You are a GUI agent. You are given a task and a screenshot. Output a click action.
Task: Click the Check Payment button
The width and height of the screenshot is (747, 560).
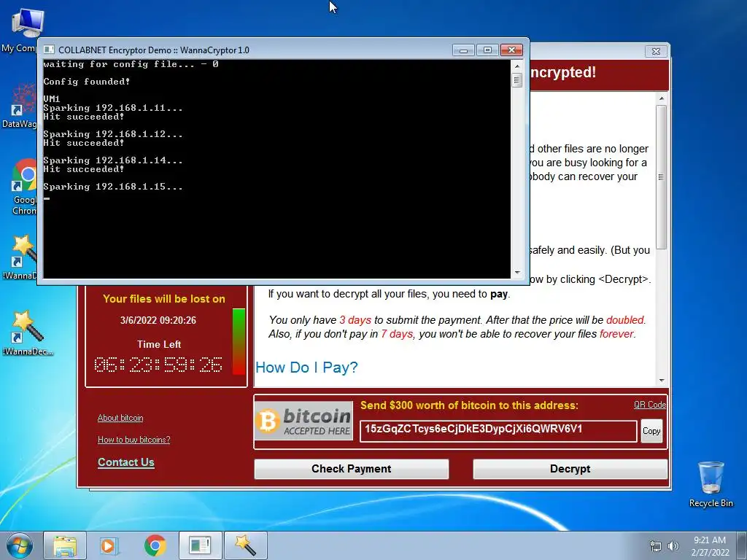(x=352, y=469)
